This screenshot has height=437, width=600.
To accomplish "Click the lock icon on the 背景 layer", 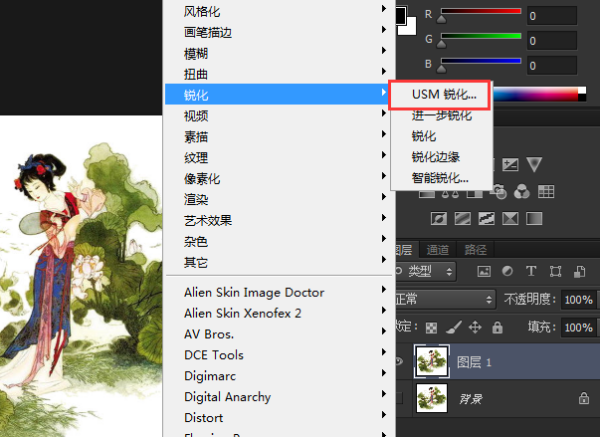I will 584,398.
